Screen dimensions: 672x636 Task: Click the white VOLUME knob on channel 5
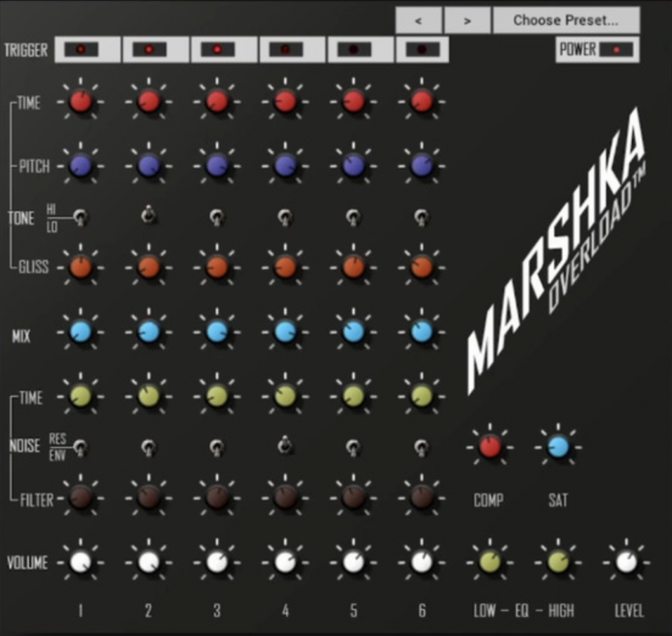point(353,562)
